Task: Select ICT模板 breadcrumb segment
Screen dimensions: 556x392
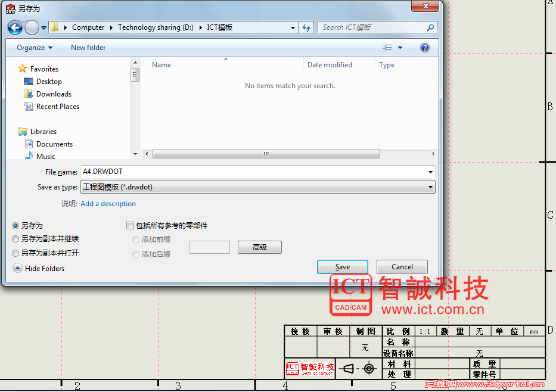Action: [x=219, y=27]
